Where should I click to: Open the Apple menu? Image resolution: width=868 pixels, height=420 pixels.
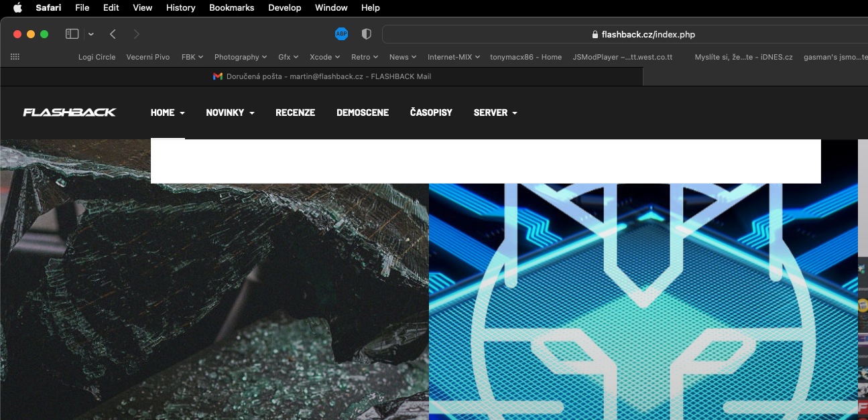click(x=18, y=7)
